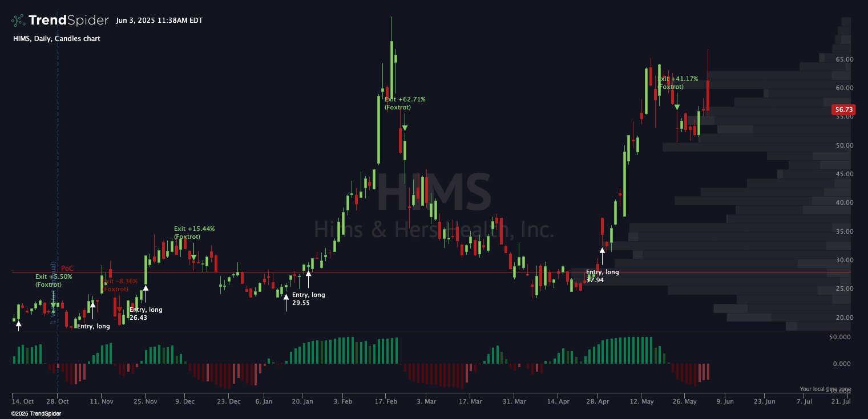Click the 26. May date on the time axis
This screenshot has height=419, width=868.
(685, 401)
